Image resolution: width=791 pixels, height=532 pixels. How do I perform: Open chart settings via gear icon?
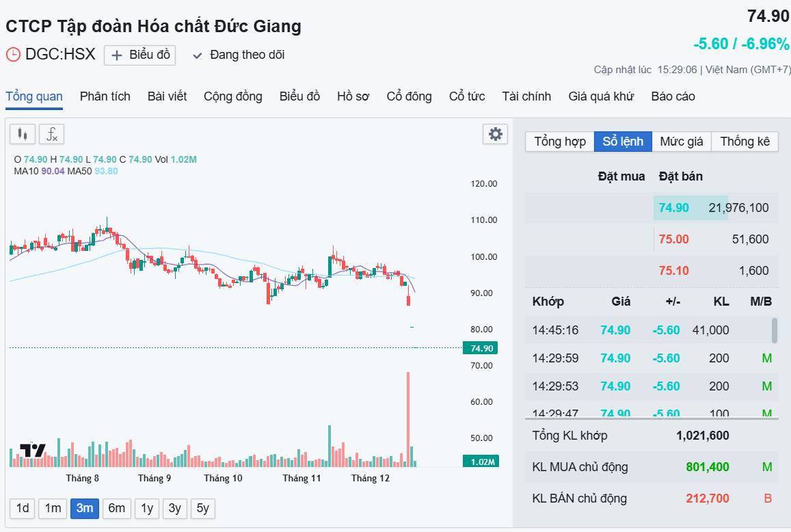[495, 134]
